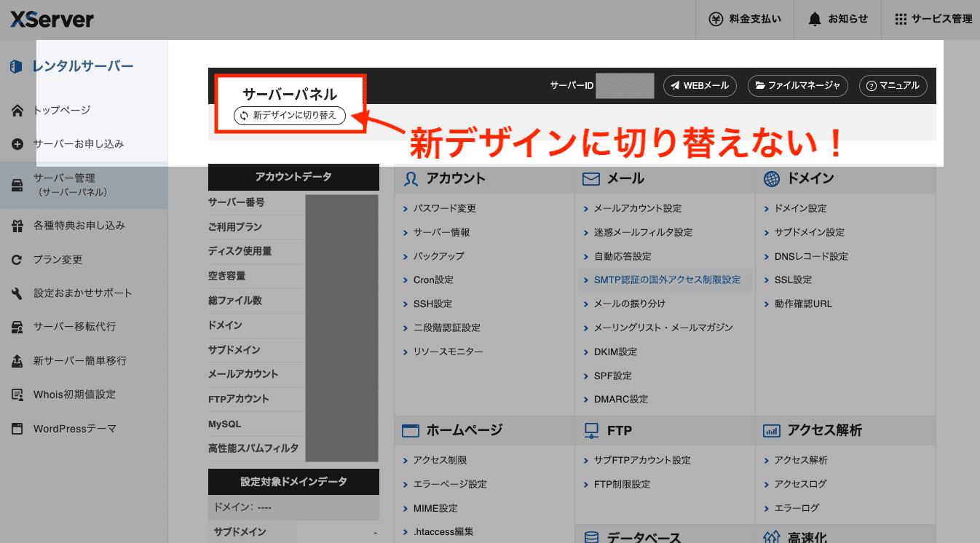Select 設定おまかせサポート in sidebar
This screenshot has height=543, width=980.
(84, 293)
